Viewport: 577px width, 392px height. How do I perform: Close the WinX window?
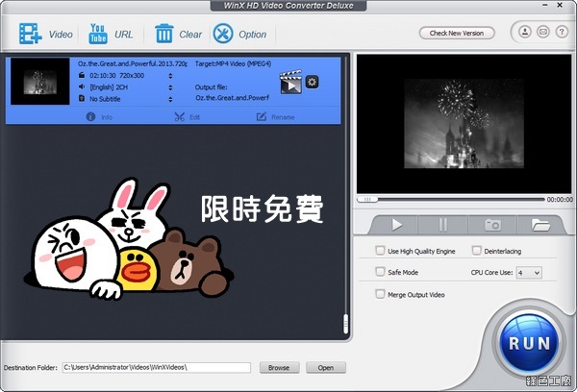[560, 5]
